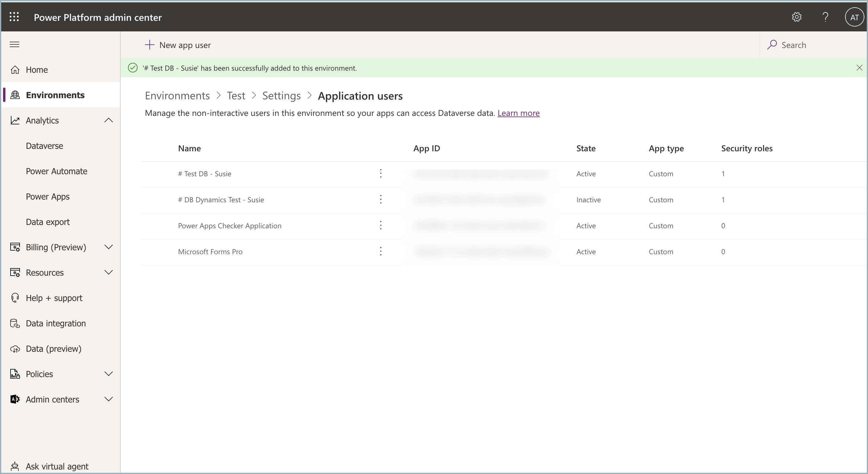Click the green success checkmark icon
The image size is (868, 474).
coord(133,68)
